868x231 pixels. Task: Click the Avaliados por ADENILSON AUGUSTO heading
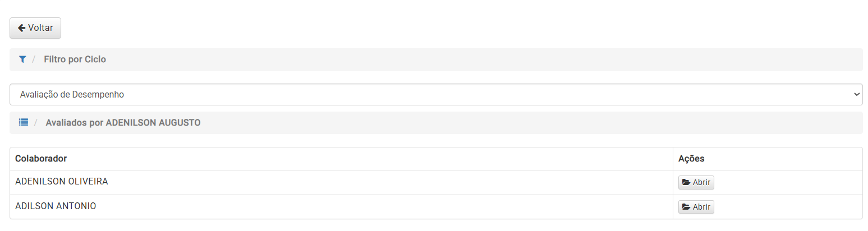coord(123,122)
